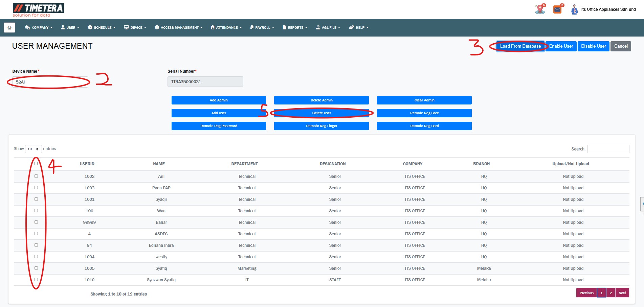Check the box for user 94 Edriana Inara

click(36, 245)
